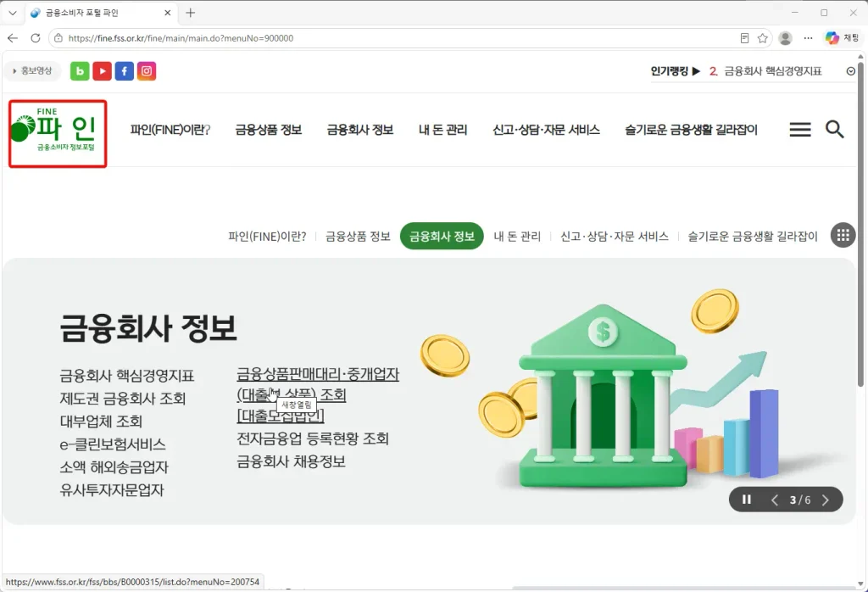Open the Instagram icon link
Screen dimensions: 868x592
pyautogui.click(x=146, y=71)
